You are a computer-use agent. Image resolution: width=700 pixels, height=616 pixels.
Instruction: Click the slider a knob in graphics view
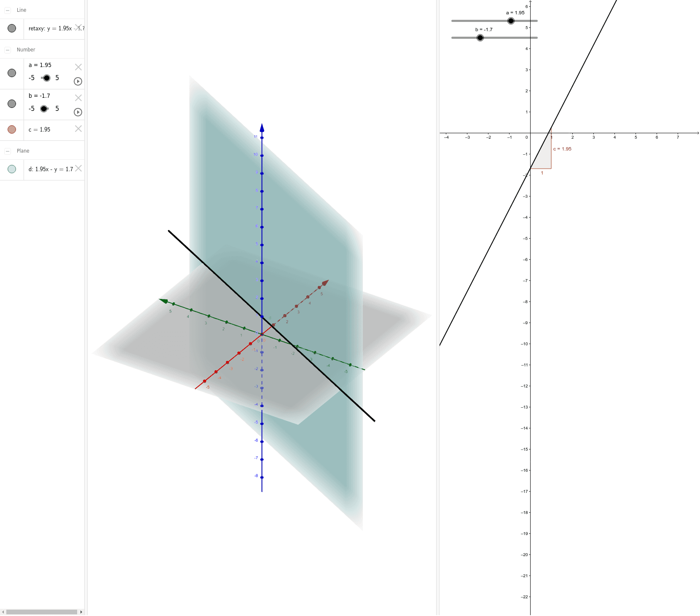coord(510,20)
